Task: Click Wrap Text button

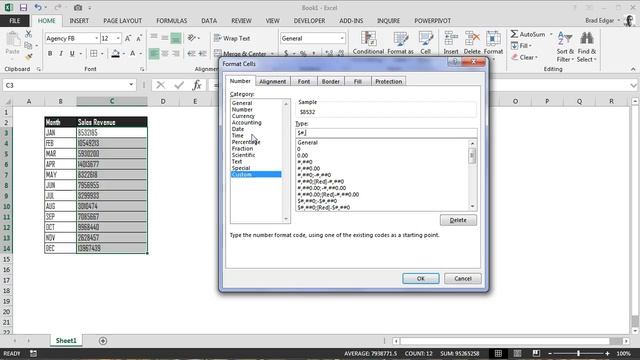Action: pyautogui.click(x=232, y=38)
